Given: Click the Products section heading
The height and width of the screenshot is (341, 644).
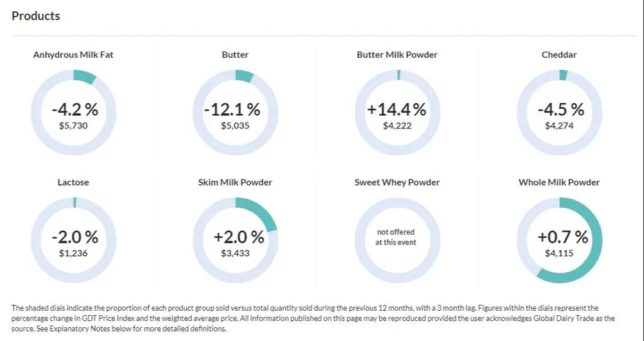Looking at the screenshot, I should click(36, 16).
